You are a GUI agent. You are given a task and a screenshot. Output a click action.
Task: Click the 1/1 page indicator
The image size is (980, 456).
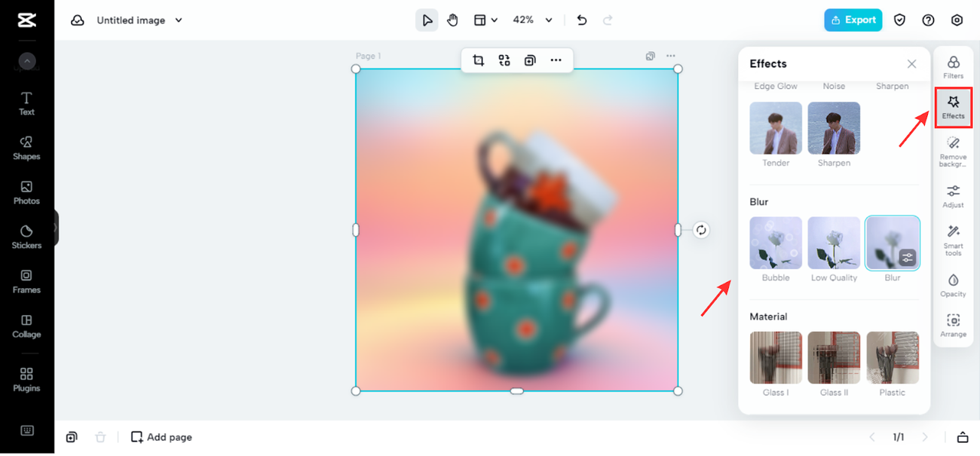(x=898, y=437)
